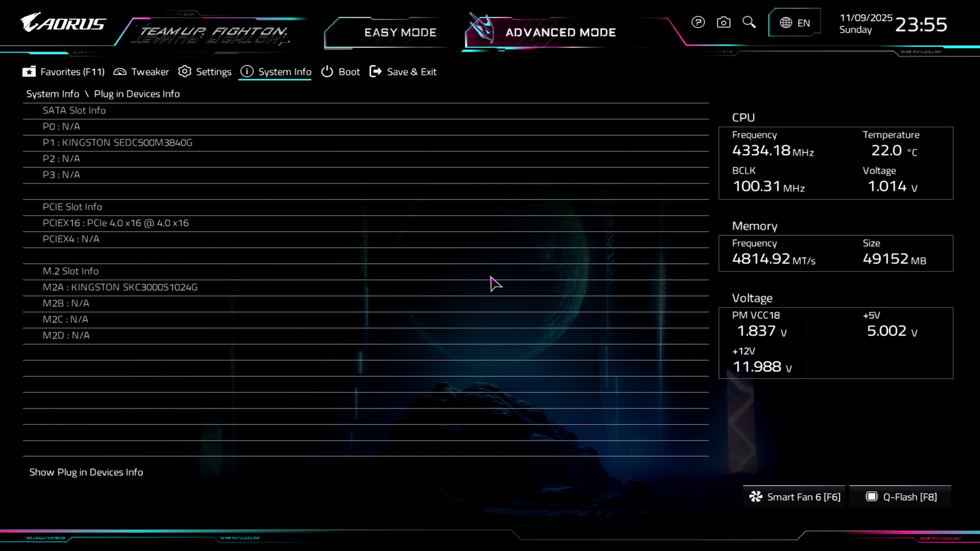Open Smart Fan 6 [F6]
Screen dimensions: 980x551
[x=795, y=497]
